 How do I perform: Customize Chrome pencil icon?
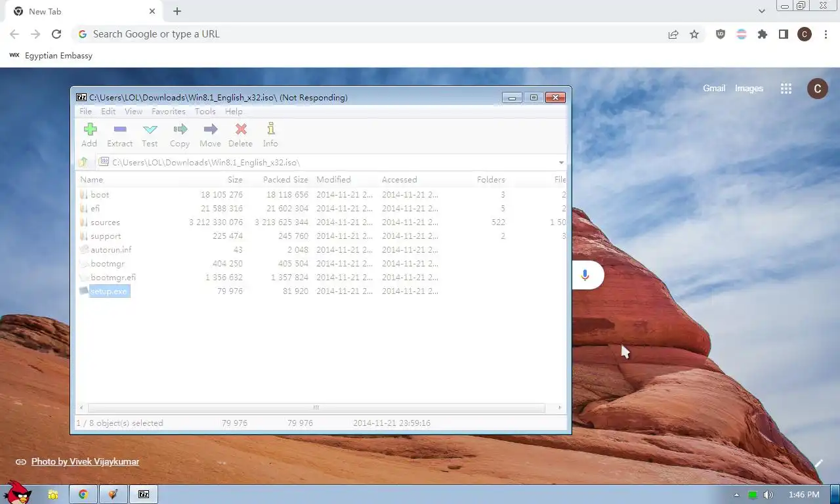pyautogui.click(x=818, y=463)
